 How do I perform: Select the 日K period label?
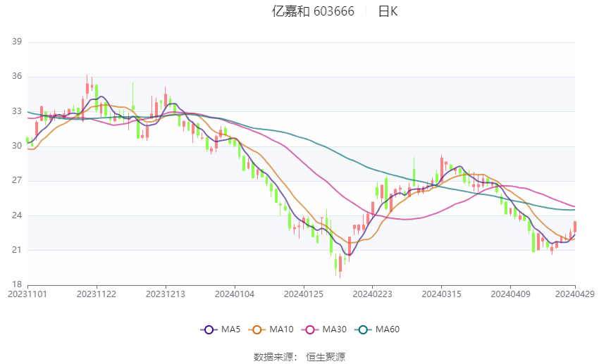tap(388, 11)
